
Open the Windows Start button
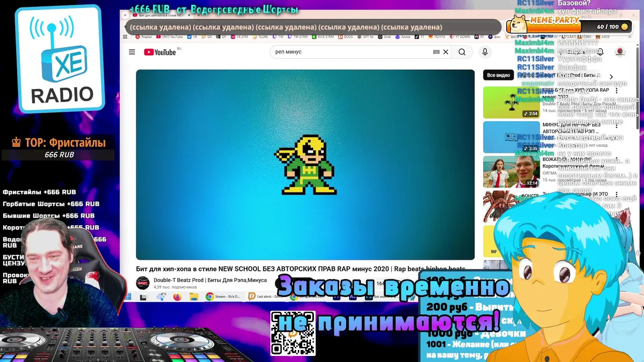click(128, 297)
